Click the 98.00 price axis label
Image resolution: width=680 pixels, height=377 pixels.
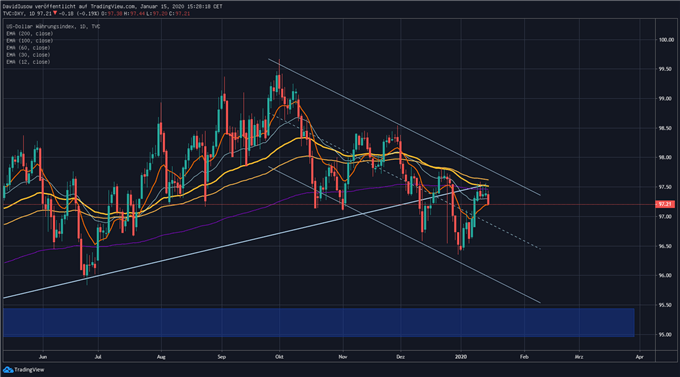[x=665, y=157]
